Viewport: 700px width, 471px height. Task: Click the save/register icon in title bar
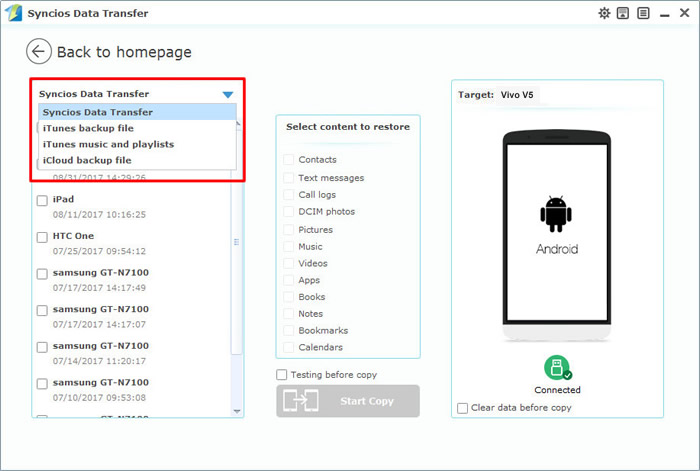623,13
